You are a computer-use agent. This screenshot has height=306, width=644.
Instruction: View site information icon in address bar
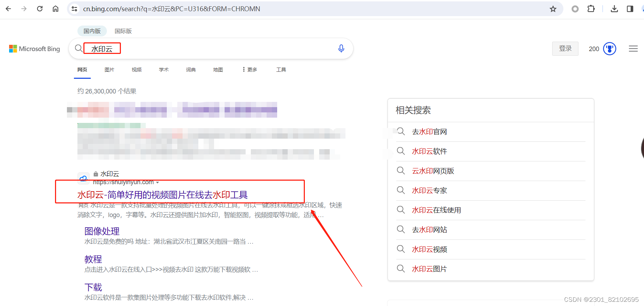click(74, 9)
